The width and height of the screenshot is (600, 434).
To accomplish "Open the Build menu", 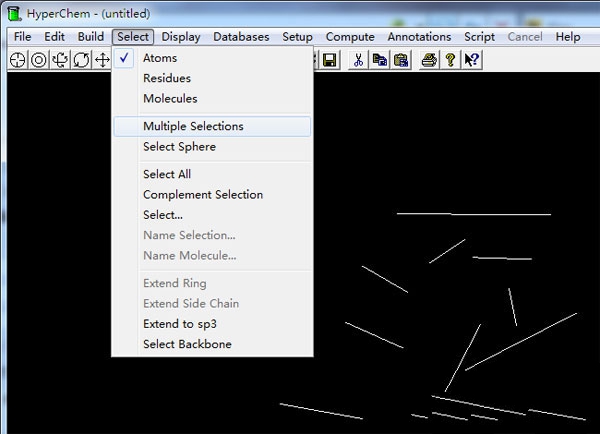I will click(x=91, y=37).
